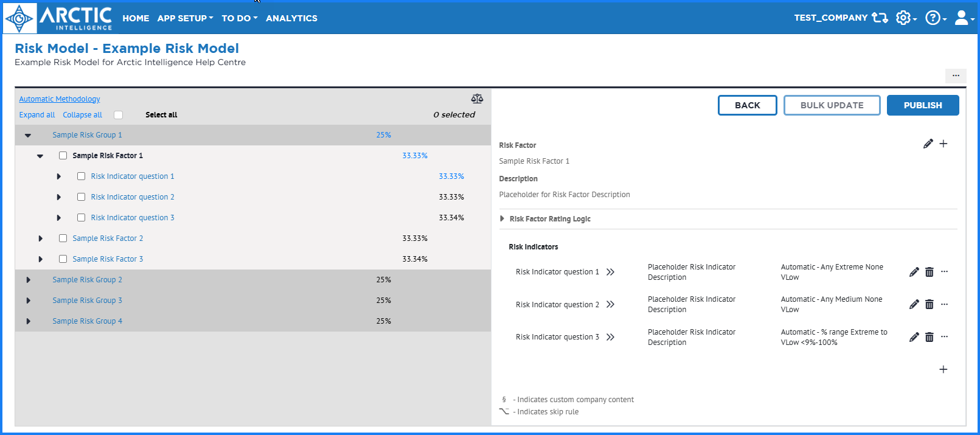
Task: Expand Sample Risk Group 4
Action: coord(29,321)
